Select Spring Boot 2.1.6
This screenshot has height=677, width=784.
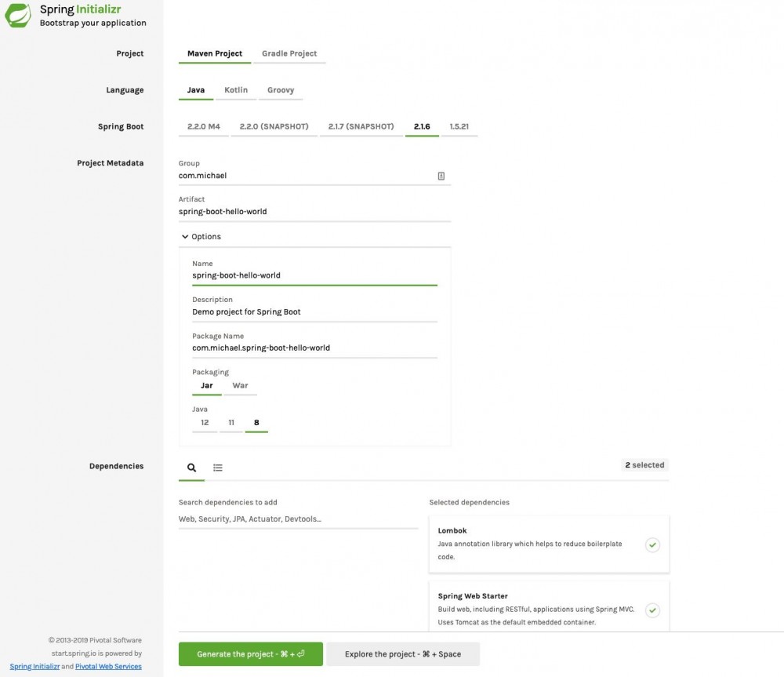coord(422,126)
